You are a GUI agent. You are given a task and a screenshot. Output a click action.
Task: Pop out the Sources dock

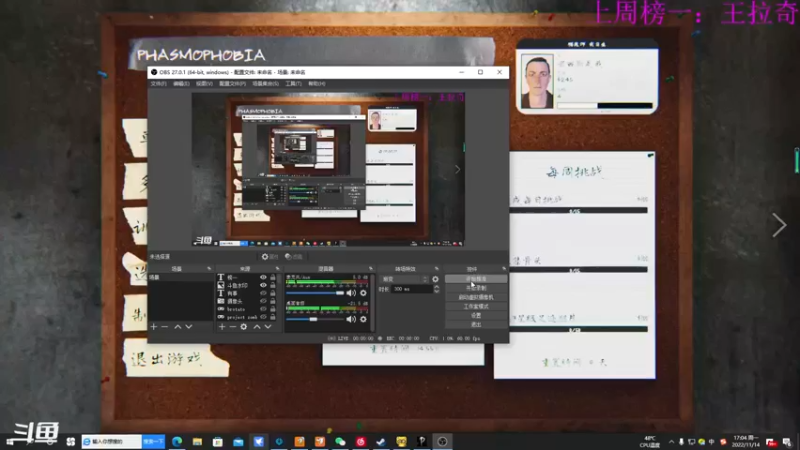coord(278,268)
